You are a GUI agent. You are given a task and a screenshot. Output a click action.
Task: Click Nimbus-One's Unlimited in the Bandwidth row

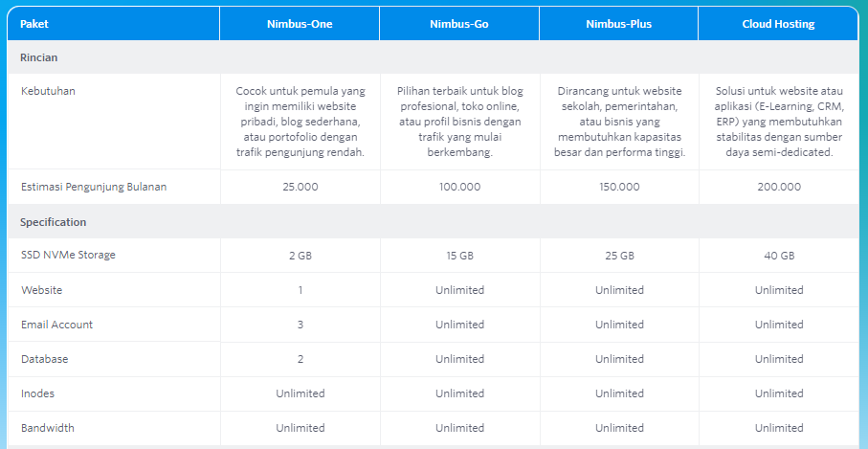click(x=300, y=428)
